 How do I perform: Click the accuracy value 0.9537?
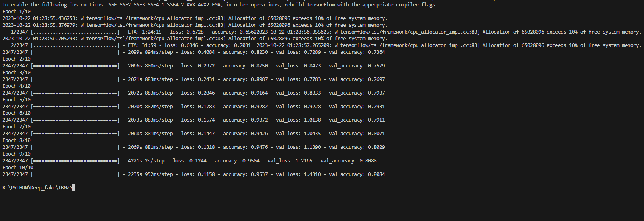point(259,174)
